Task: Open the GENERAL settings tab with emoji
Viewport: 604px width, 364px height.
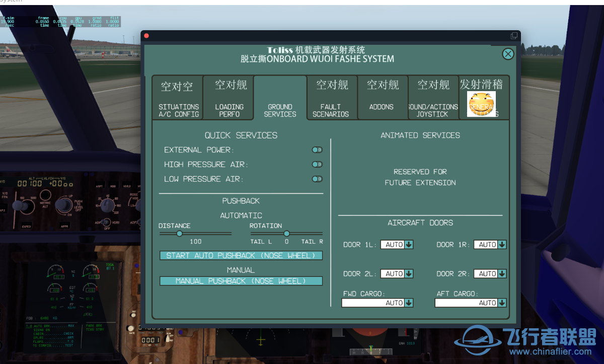Action: point(484,98)
